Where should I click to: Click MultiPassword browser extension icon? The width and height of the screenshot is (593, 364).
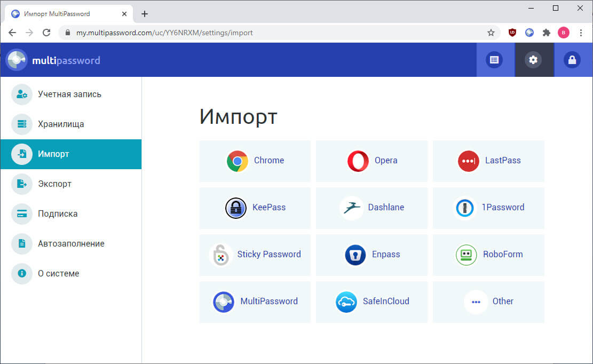point(529,33)
